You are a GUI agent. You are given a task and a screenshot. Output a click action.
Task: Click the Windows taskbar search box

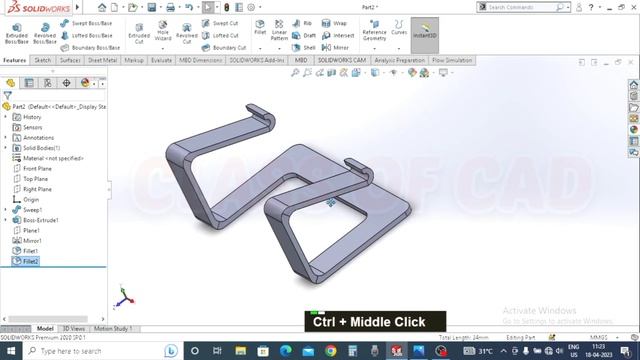pos(102,351)
